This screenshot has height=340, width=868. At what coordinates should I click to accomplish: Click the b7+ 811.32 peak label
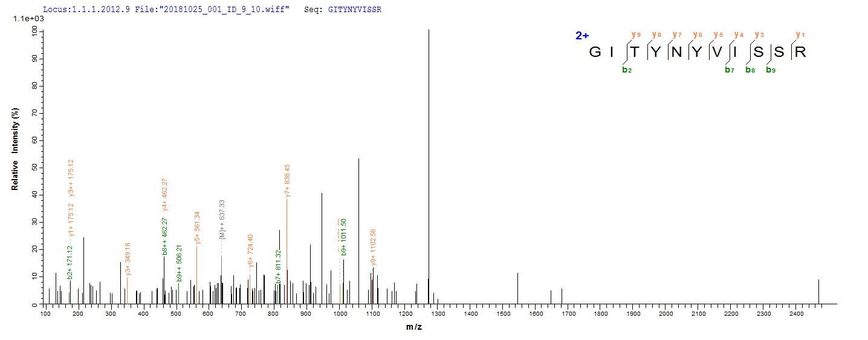tap(279, 266)
